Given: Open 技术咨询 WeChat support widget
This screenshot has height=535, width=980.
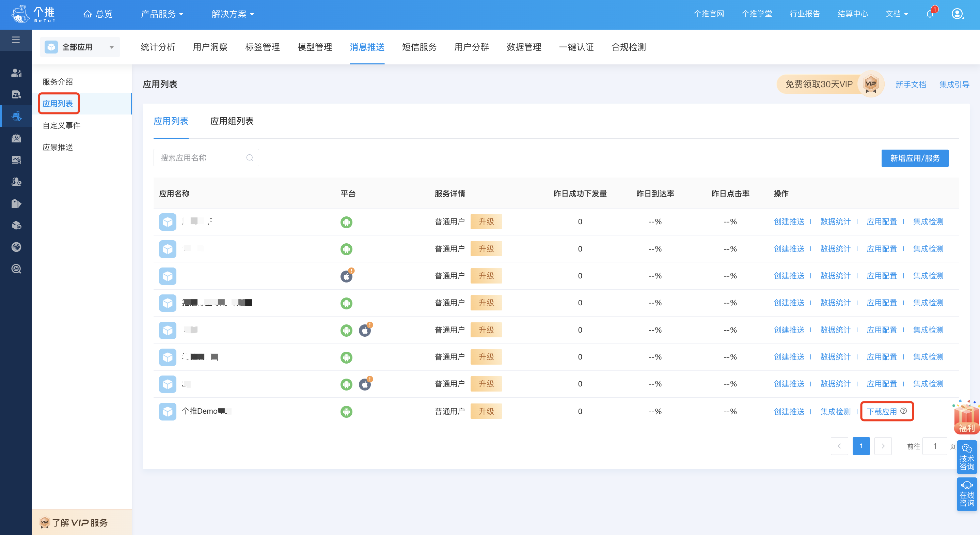Looking at the screenshot, I should (x=967, y=457).
